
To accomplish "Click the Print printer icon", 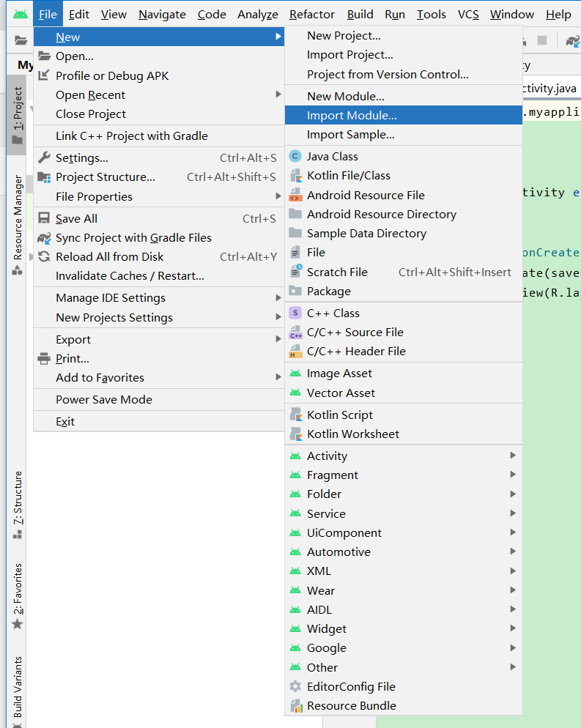I will click(44, 358).
